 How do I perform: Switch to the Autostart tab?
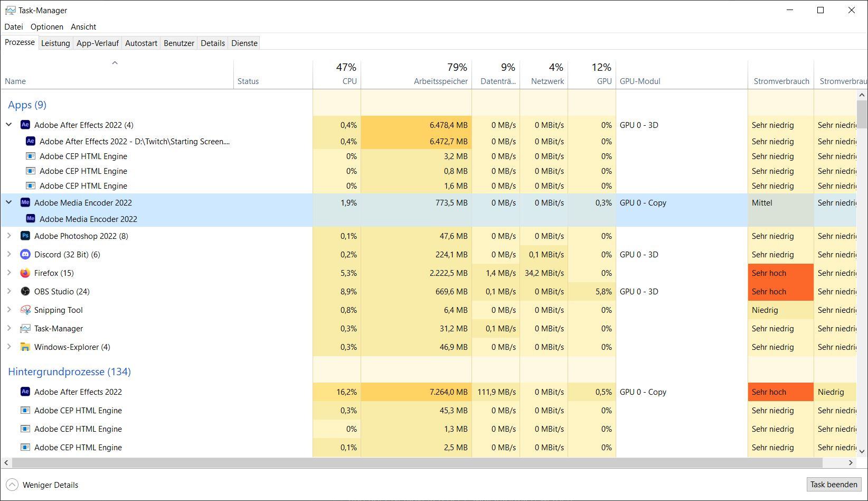141,43
